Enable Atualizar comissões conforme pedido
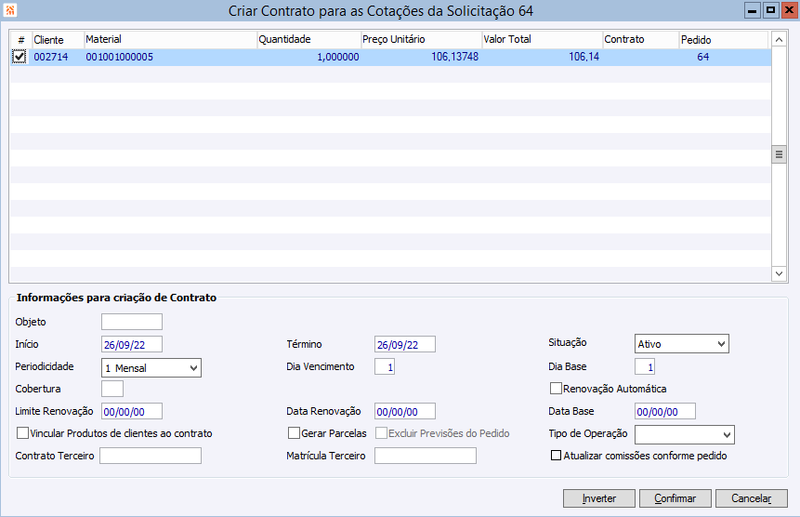 coord(556,455)
